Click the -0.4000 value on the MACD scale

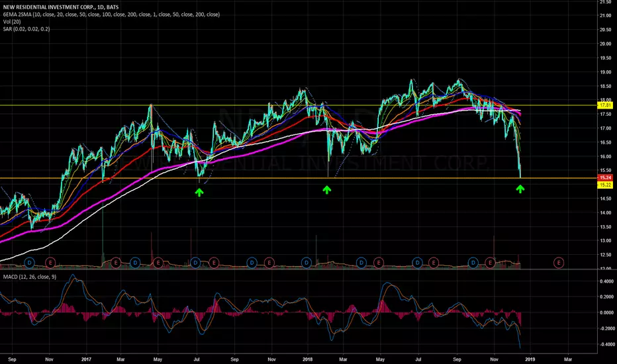(x=606, y=344)
